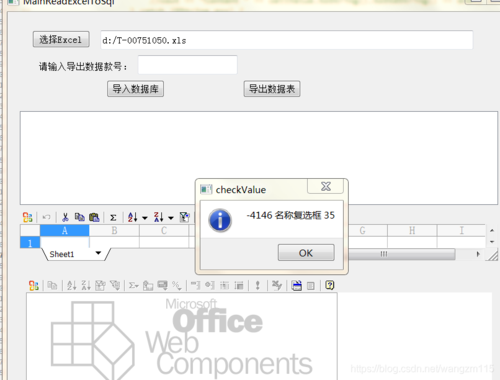Open the Sort Descending dropdown arrow
Image resolution: width=500 pixels, height=380 pixels.
pos(171,218)
